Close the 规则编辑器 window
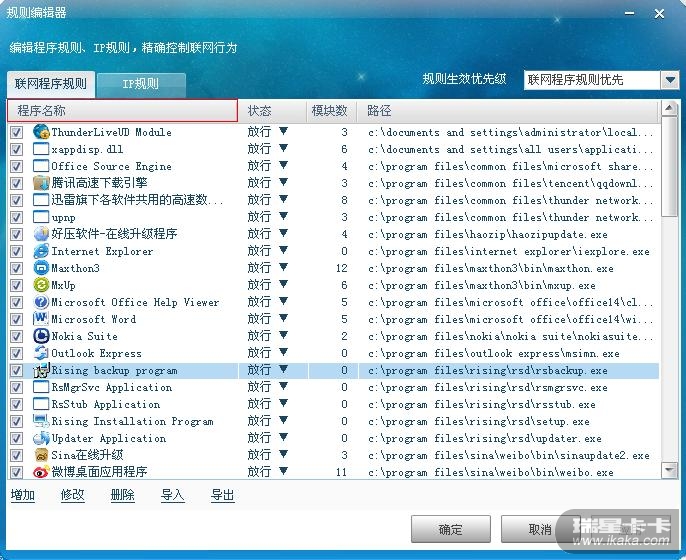 pyautogui.click(x=659, y=14)
